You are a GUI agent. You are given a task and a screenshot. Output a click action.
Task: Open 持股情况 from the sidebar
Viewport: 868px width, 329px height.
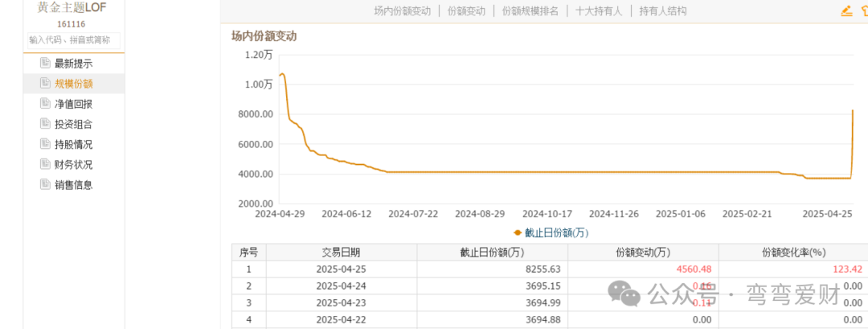[74, 145]
